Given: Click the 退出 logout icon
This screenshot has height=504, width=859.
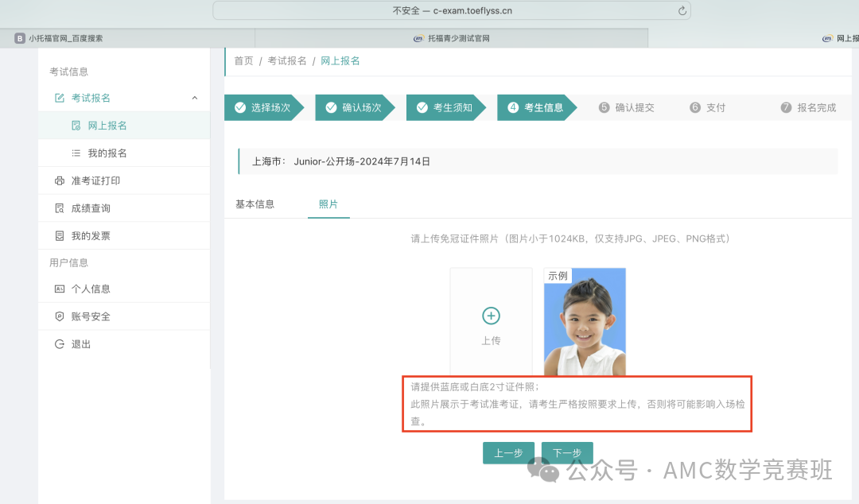Looking at the screenshot, I should click(x=59, y=344).
